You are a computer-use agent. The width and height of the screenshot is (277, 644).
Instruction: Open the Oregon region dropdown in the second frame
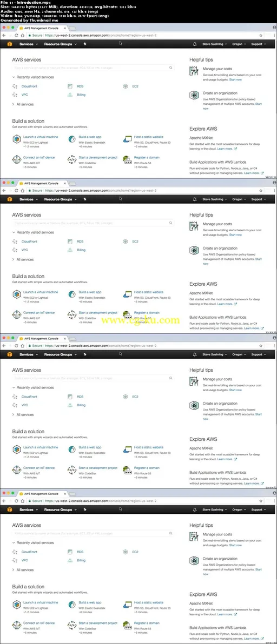tap(239, 199)
